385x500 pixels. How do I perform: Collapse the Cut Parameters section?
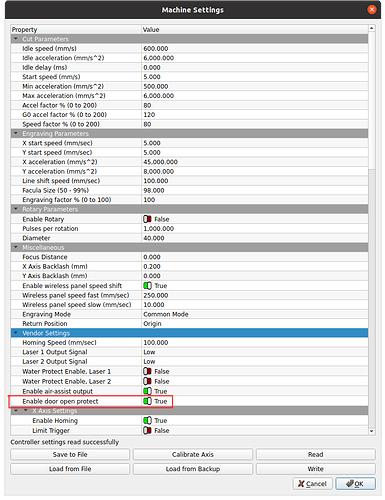(x=15, y=39)
